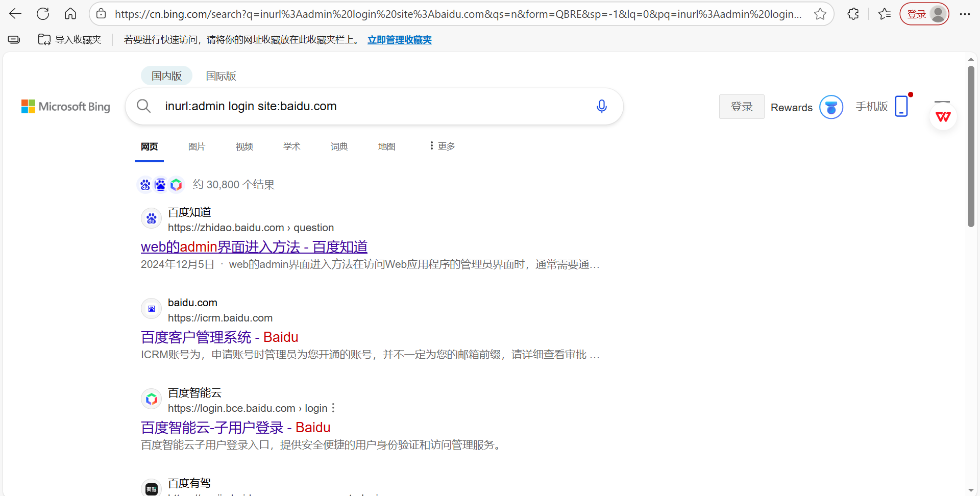
Task: Click 导入收藏夹 import favorites
Action: [x=70, y=39]
